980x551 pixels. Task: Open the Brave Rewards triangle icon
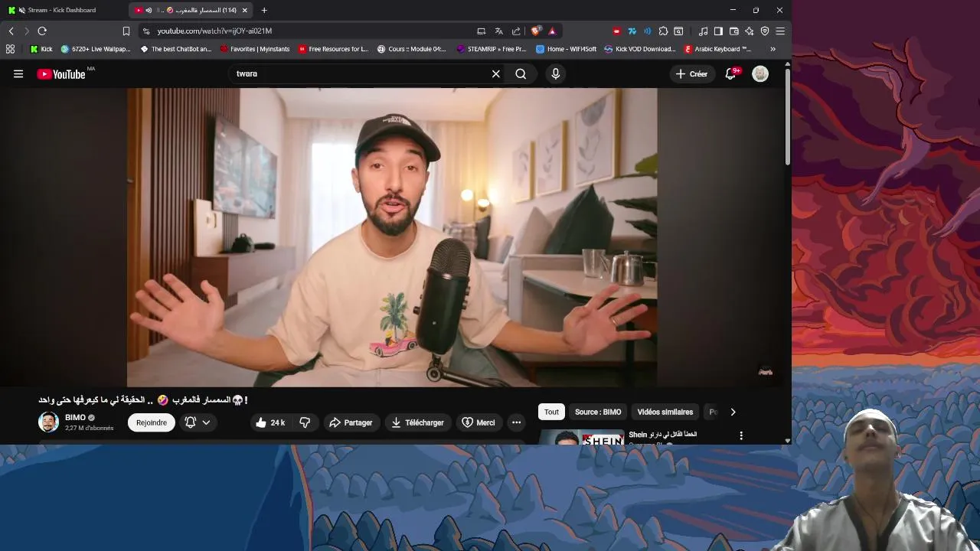552,31
